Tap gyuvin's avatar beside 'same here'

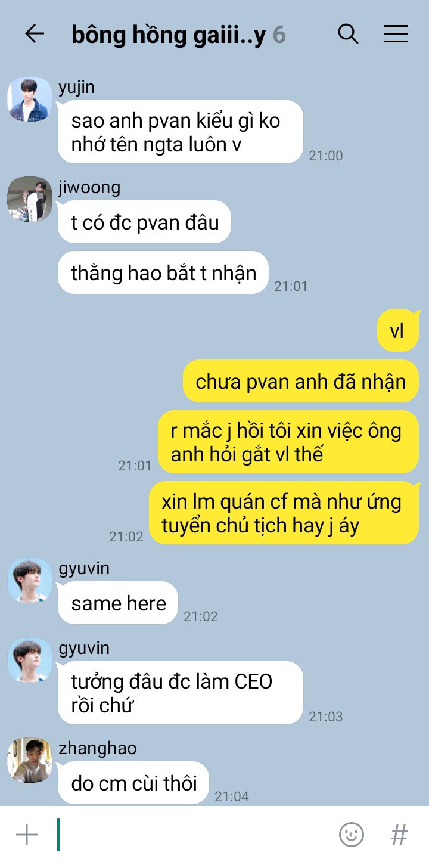pos(29,580)
